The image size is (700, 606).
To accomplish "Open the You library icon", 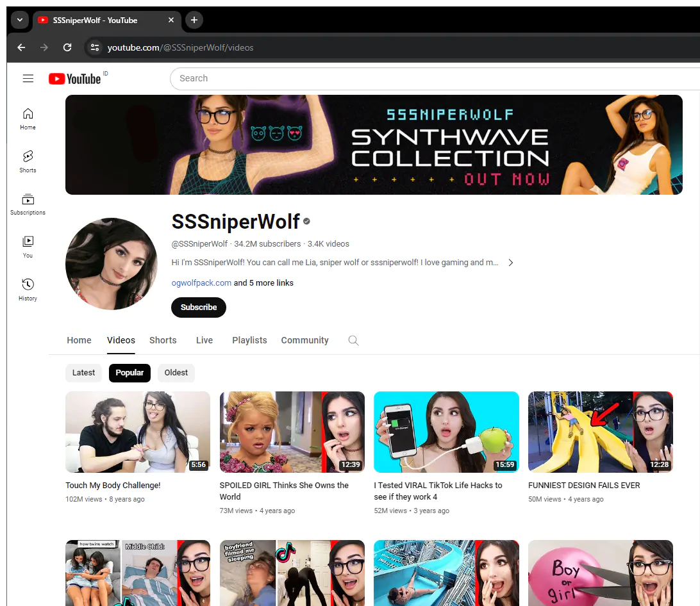I will pos(28,247).
